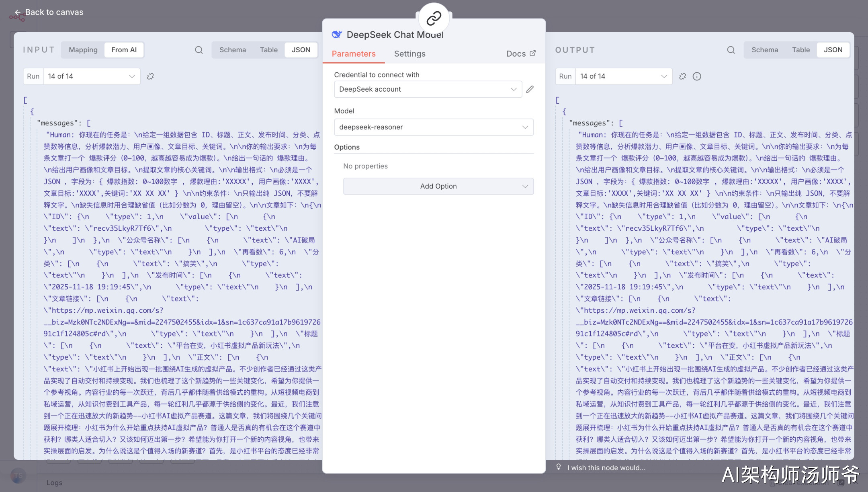Click the chain link icon at top
The width and height of the screenshot is (868, 492).
(434, 18)
